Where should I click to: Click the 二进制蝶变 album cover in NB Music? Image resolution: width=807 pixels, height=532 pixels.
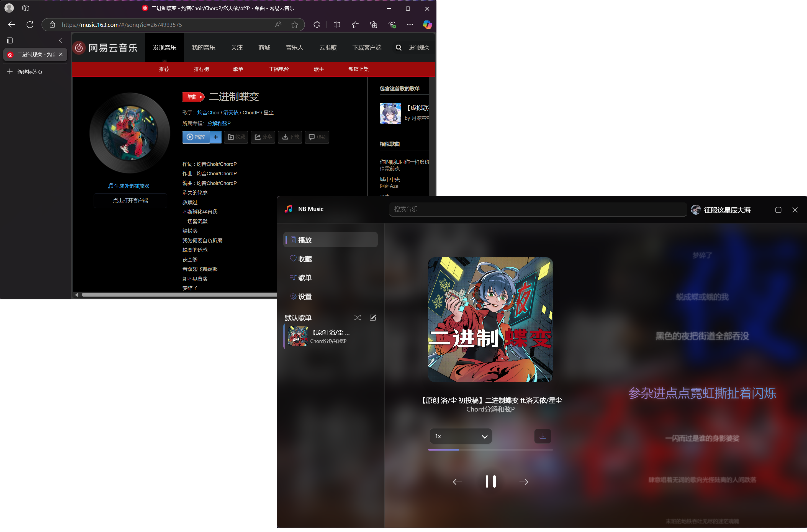click(490, 320)
